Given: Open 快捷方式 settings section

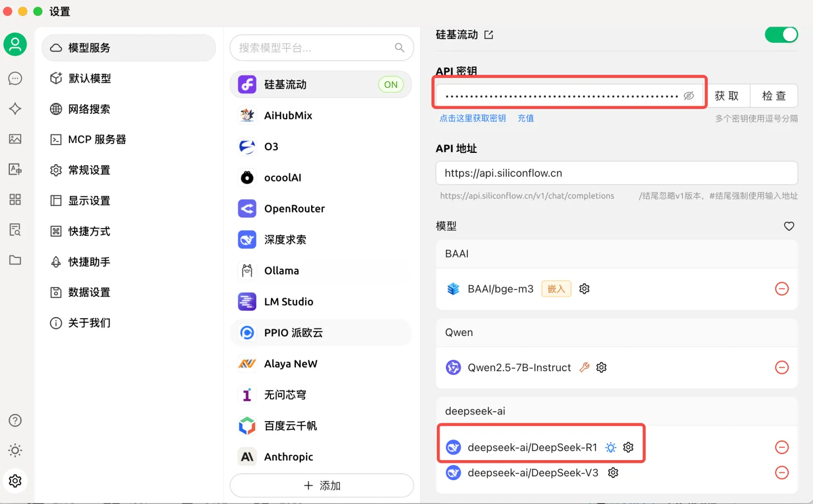Looking at the screenshot, I should pos(128,231).
